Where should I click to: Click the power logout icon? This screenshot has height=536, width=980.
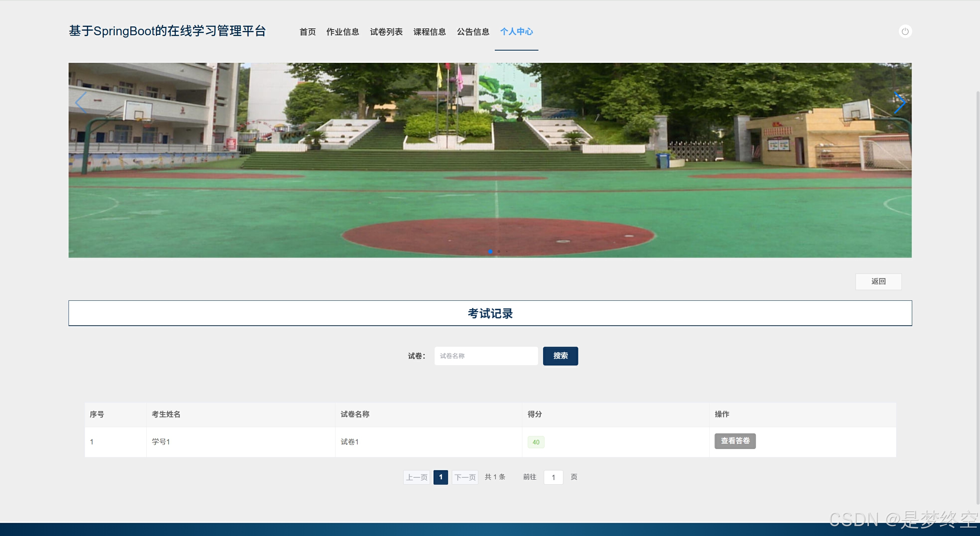905,31
